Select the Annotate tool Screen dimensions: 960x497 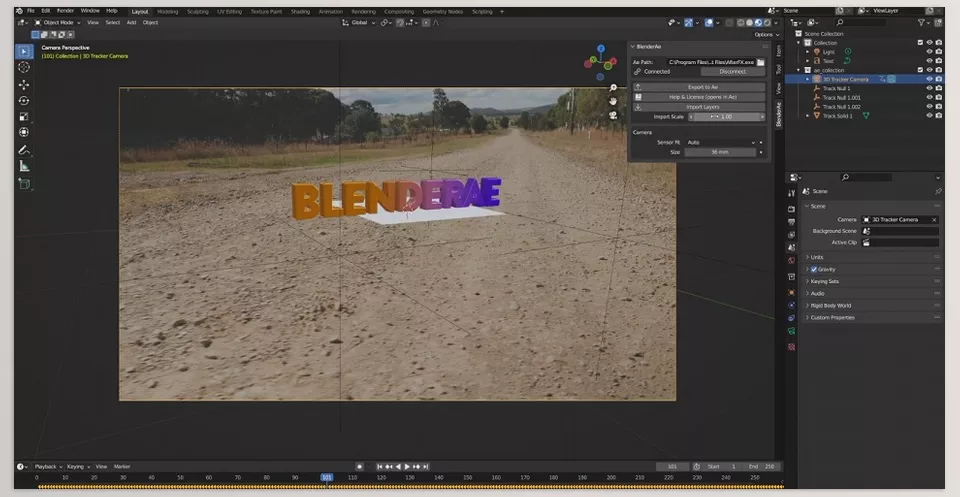(x=24, y=150)
